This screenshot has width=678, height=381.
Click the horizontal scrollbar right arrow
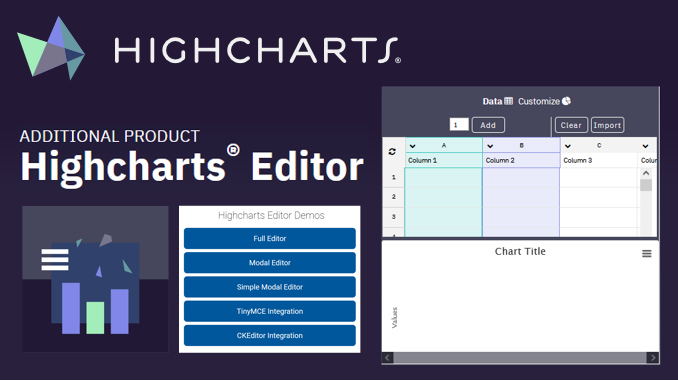[653, 358]
